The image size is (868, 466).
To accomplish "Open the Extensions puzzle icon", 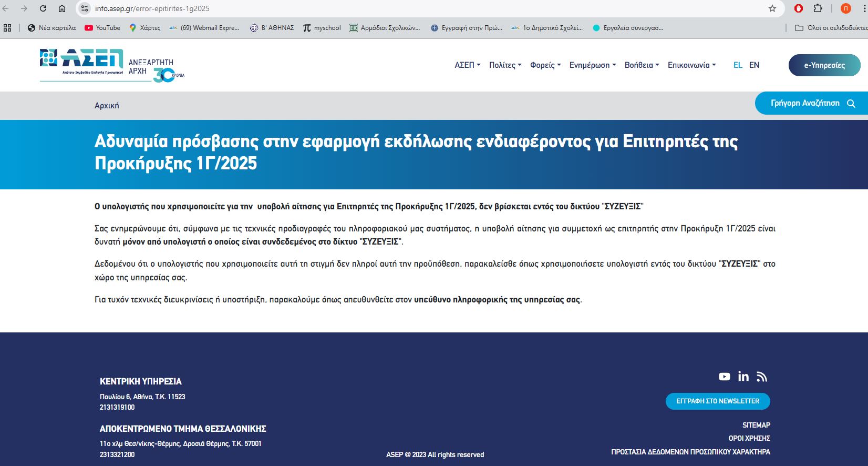I will (x=818, y=8).
